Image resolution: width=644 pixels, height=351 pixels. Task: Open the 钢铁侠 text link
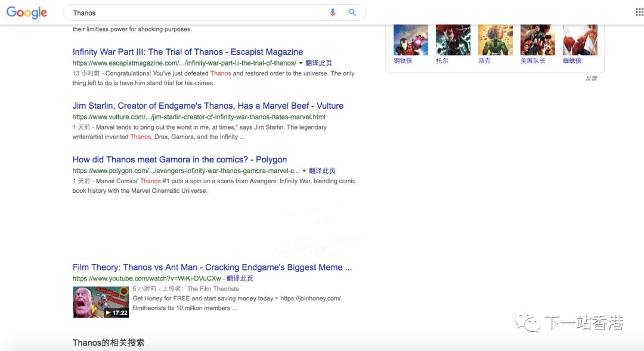403,61
